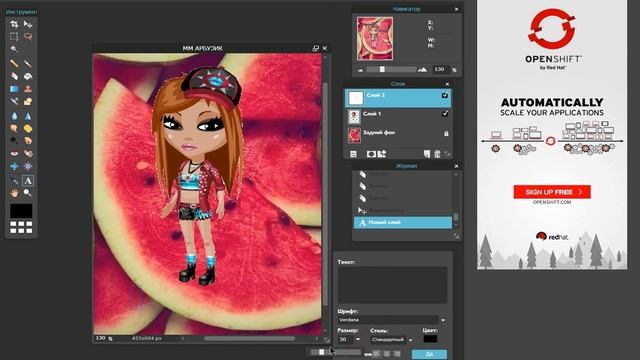Select the Задний фон layer row
Image resolution: width=640 pixels, height=360 pixels.
[398, 135]
